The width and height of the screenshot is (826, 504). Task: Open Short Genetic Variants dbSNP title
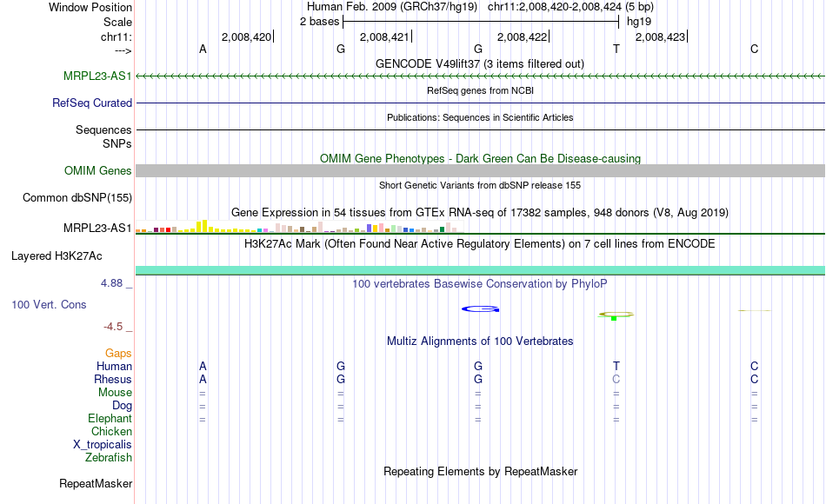pos(480,185)
